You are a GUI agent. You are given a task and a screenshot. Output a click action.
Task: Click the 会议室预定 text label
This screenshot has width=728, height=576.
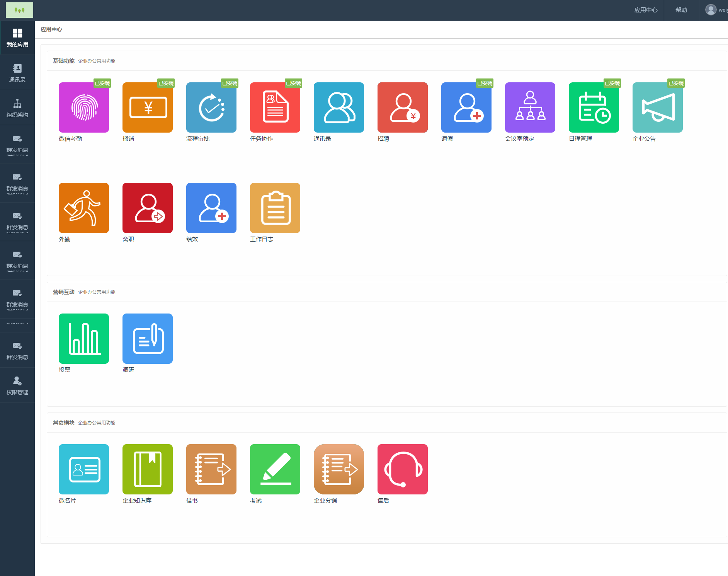click(519, 139)
